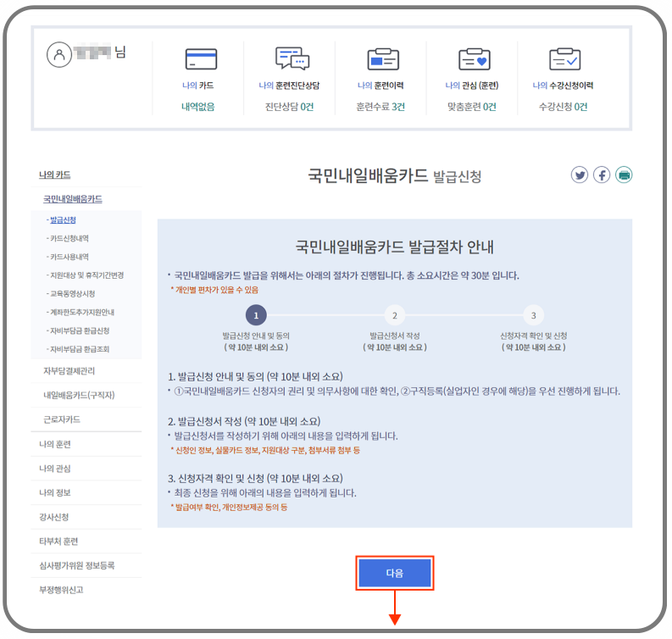Open 타부처 훈련 sidebar menu
672x639 pixels.
58,542
